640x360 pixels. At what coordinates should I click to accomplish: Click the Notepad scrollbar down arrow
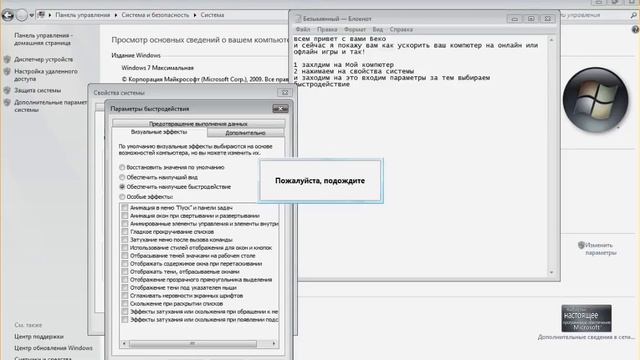[551, 272]
